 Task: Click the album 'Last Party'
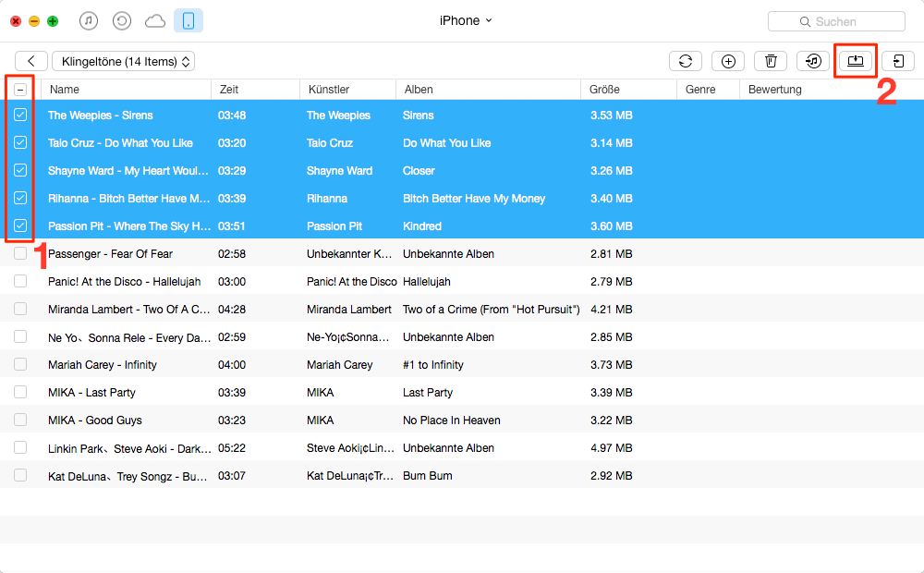[x=428, y=393]
